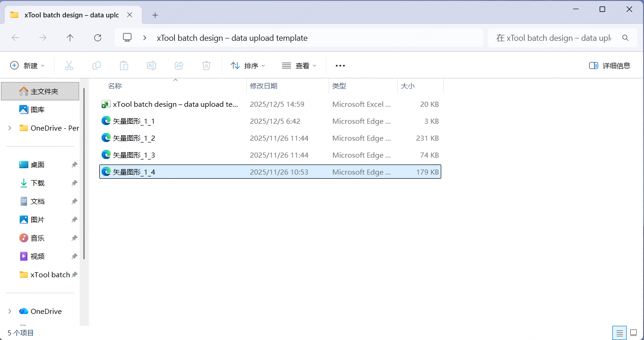Open a new tab with plus button
Viewport: 644px width, 340px height.
(x=155, y=15)
